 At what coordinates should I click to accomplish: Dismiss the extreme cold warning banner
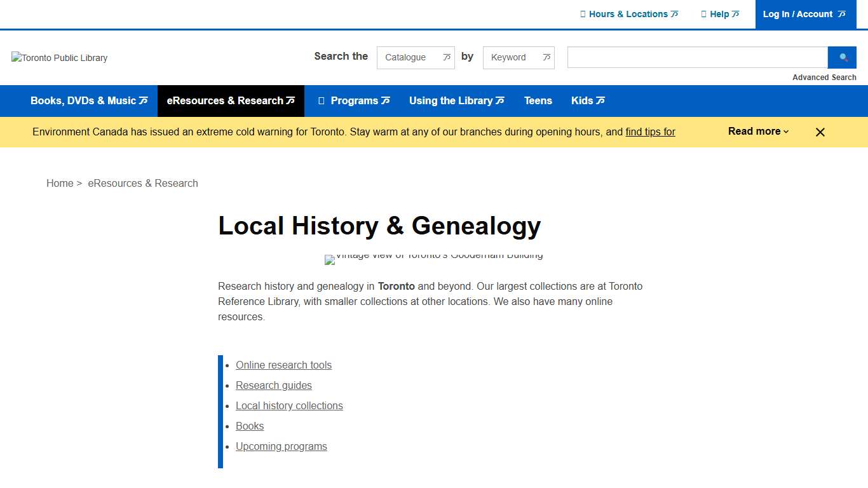click(820, 132)
